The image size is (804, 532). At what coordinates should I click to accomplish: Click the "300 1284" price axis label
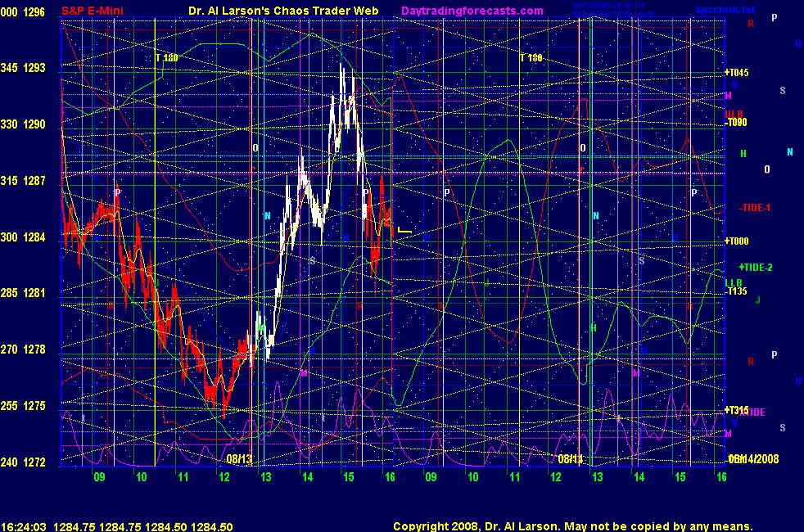(23, 237)
